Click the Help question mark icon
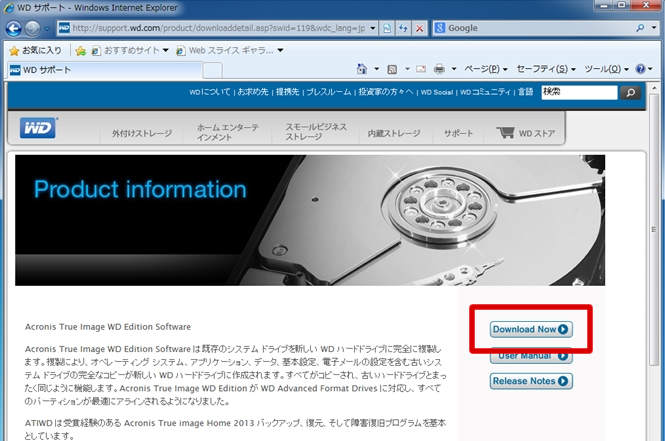 coord(640,69)
